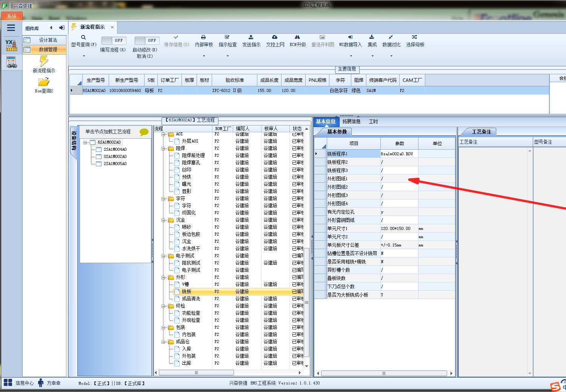Image resolution: width=566 pixels, height=392 pixels.
Task: Switch to the 工时 tab
Action: click(x=373, y=121)
